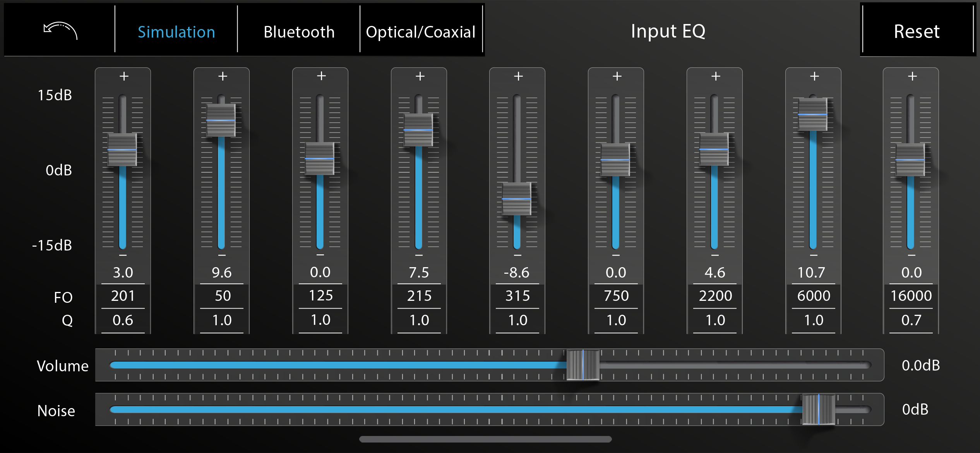The height and width of the screenshot is (453, 980).
Task: Switch to the Simulation input tab
Action: pyautogui.click(x=176, y=32)
